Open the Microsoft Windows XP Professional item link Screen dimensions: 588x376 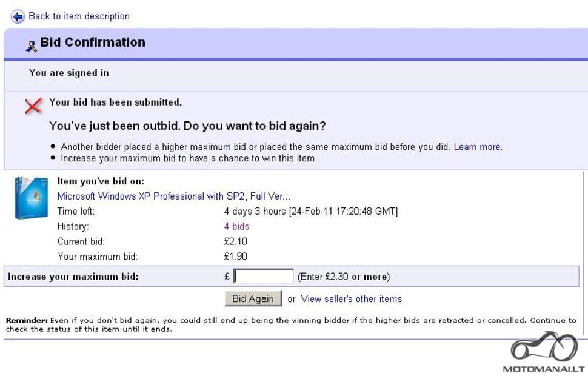[x=173, y=196]
